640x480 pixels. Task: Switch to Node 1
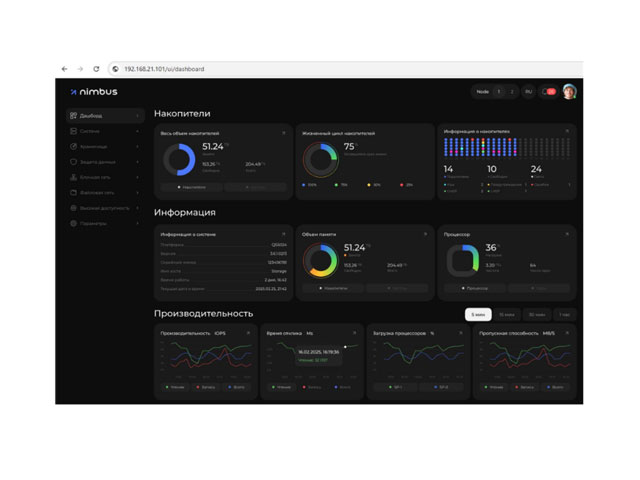point(499,92)
